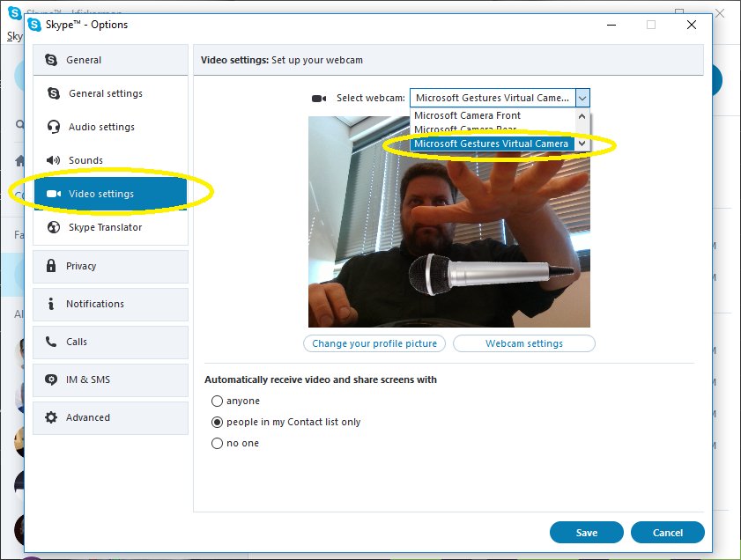This screenshot has height=560, width=741.
Task: Save the options
Action: point(587,533)
